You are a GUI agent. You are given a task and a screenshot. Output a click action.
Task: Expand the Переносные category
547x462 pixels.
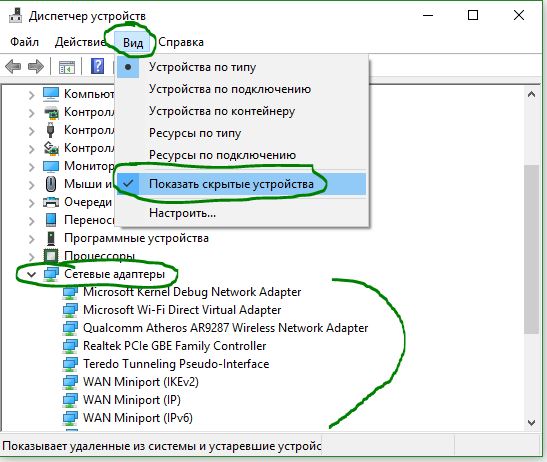31,221
